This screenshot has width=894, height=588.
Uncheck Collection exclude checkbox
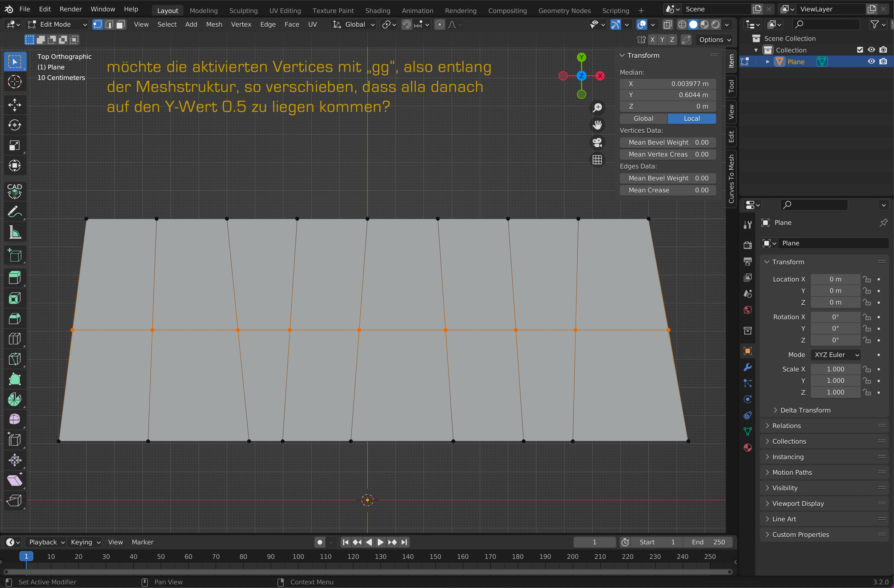(x=860, y=50)
